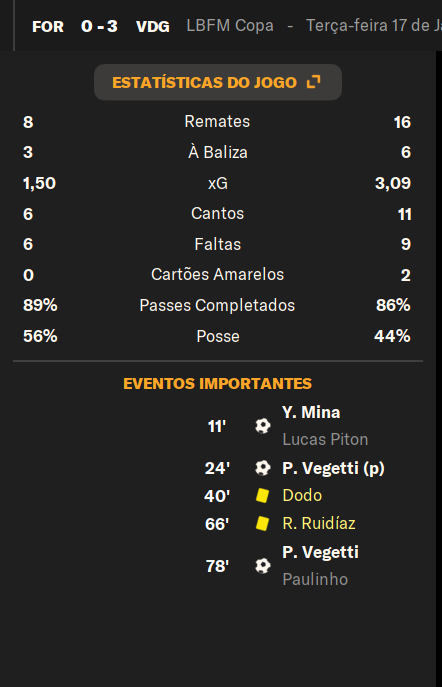Viewport: 442px width, 687px height.
Task: Click Dodo's yellow card icon
Action: tap(262, 496)
